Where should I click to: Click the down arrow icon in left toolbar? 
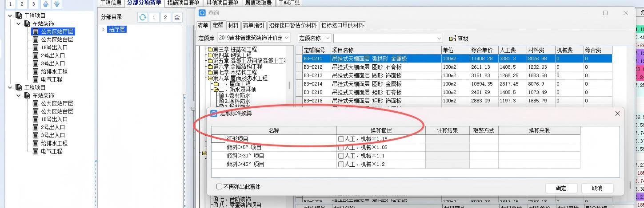click(56, 4)
